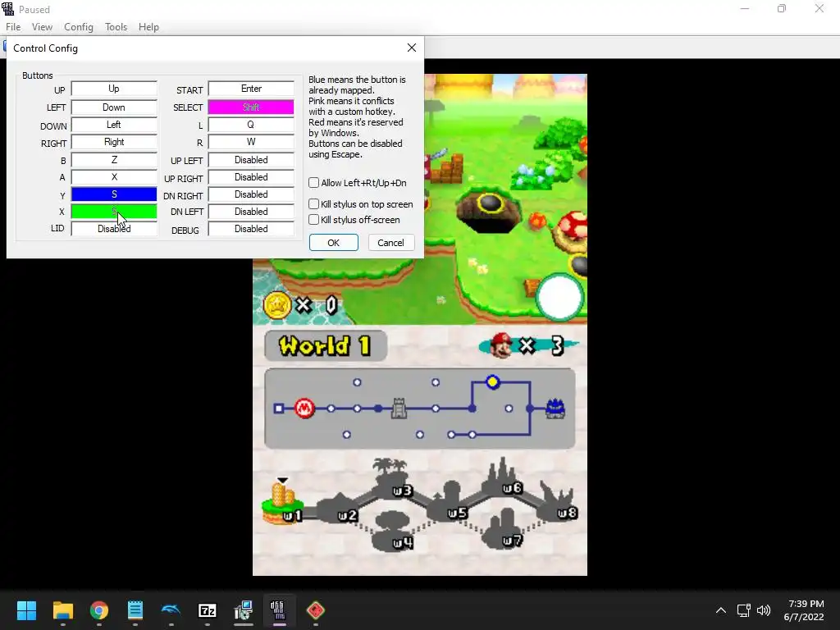Click the START field mapped to Enter
Screen dimensions: 840x630
click(251, 89)
